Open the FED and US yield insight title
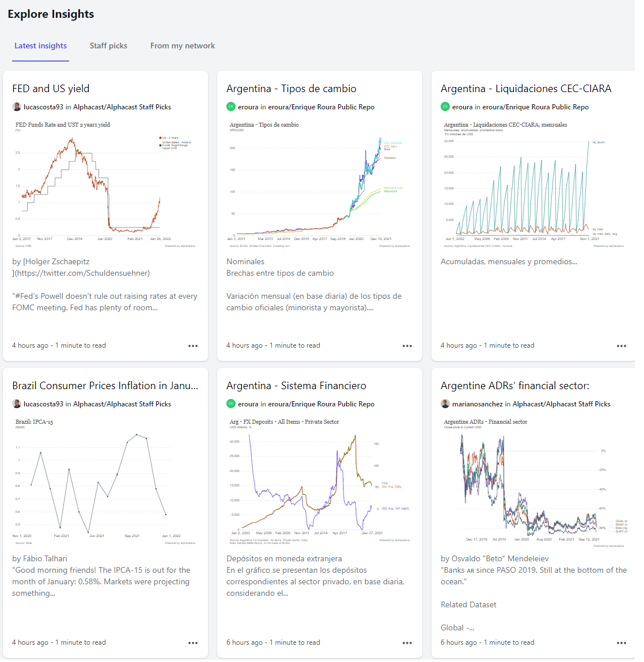The height and width of the screenshot is (662, 644). coord(51,89)
